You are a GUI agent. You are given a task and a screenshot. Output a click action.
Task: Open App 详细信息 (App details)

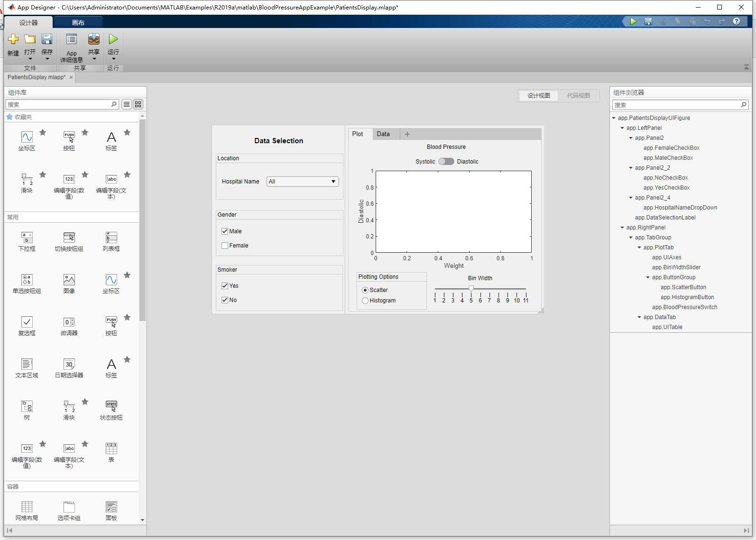tap(72, 47)
